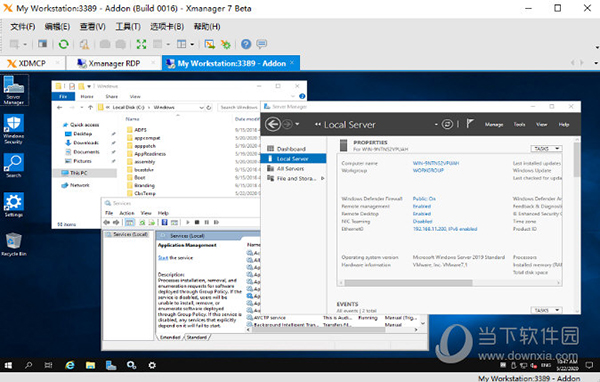Switch to the Xmanager RDP tab
The width and height of the screenshot is (600, 382).
[114, 63]
